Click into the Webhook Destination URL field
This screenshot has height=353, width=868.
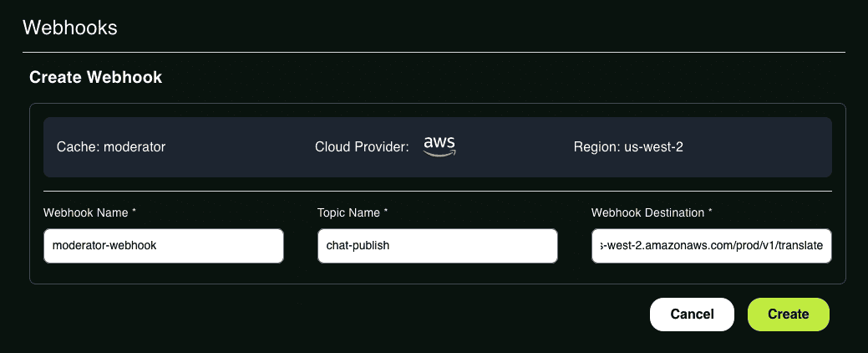(x=711, y=245)
